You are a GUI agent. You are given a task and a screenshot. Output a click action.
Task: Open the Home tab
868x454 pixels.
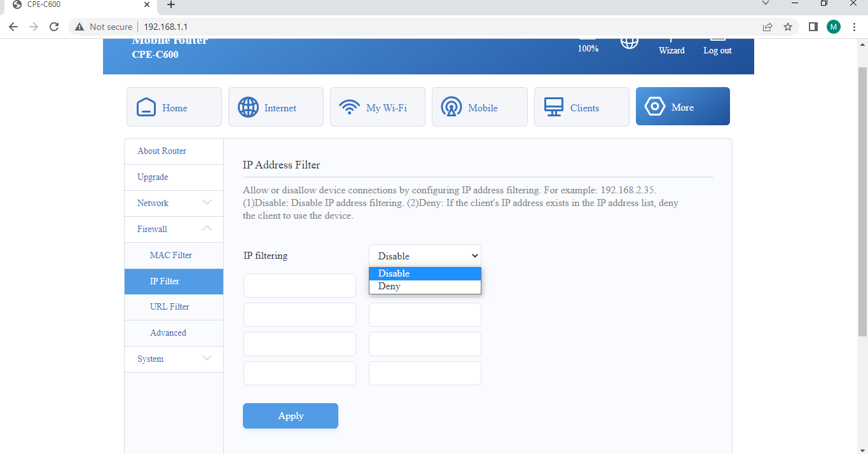click(174, 107)
